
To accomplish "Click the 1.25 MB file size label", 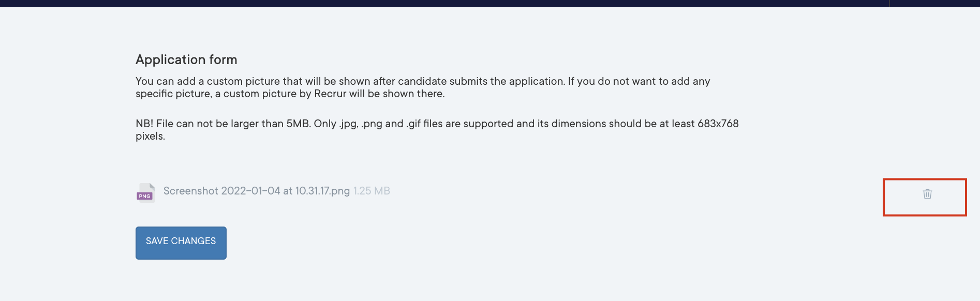I will 372,191.
